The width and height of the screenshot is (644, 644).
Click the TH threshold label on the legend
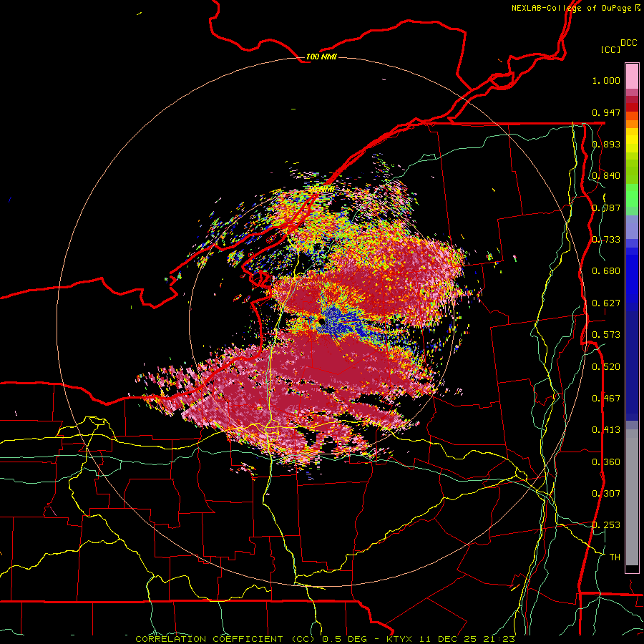(x=615, y=557)
